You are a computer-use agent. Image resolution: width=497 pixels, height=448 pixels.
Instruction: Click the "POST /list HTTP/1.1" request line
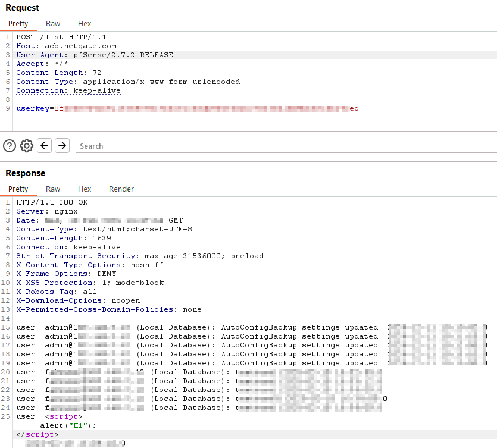coord(61,37)
